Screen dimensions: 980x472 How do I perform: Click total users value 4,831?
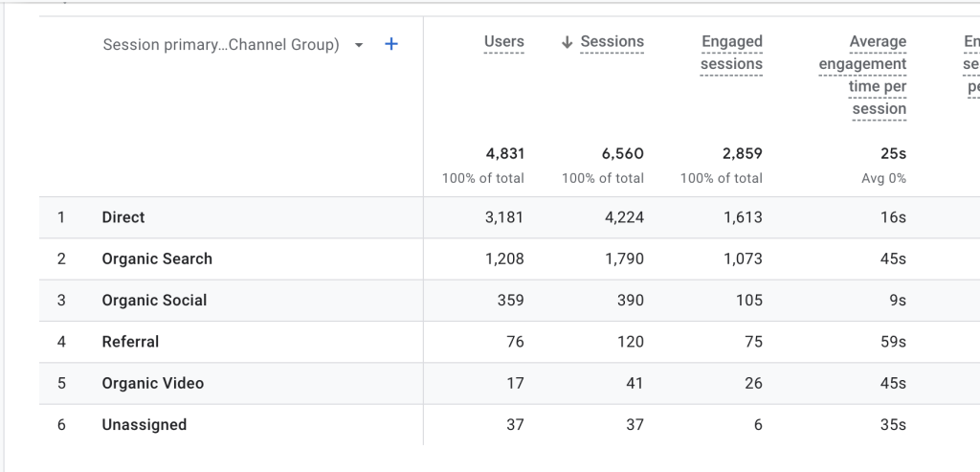click(505, 153)
